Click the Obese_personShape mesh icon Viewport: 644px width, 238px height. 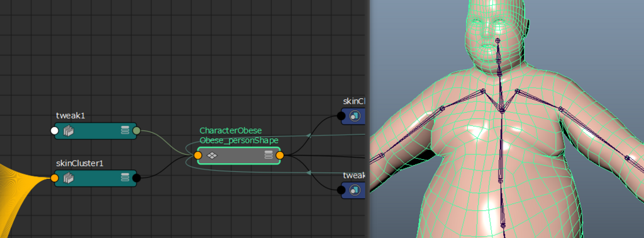tap(211, 156)
